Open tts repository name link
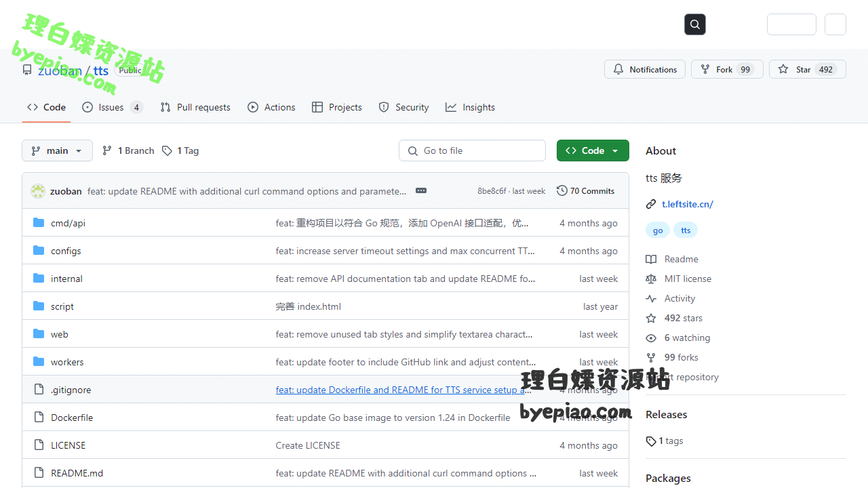 coord(100,70)
